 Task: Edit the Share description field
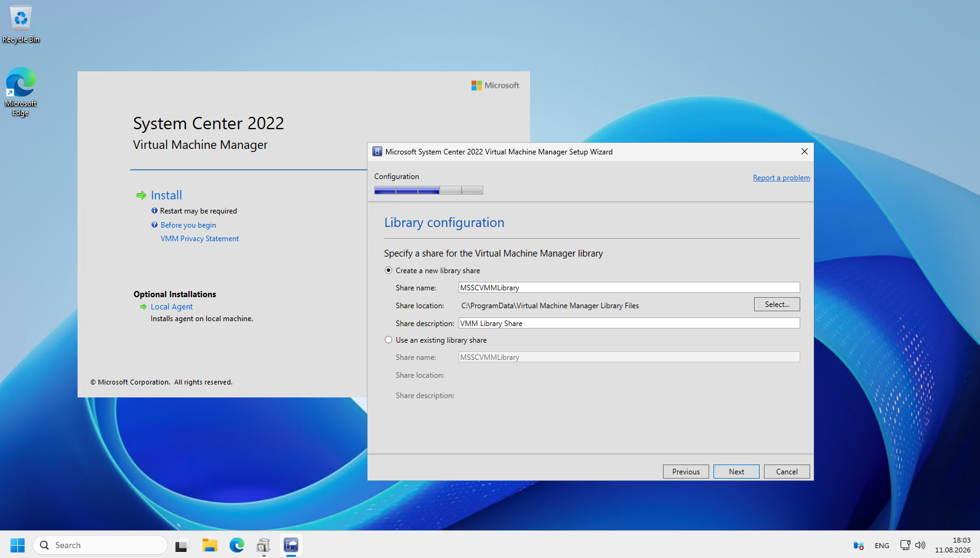[x=629, y=323]
